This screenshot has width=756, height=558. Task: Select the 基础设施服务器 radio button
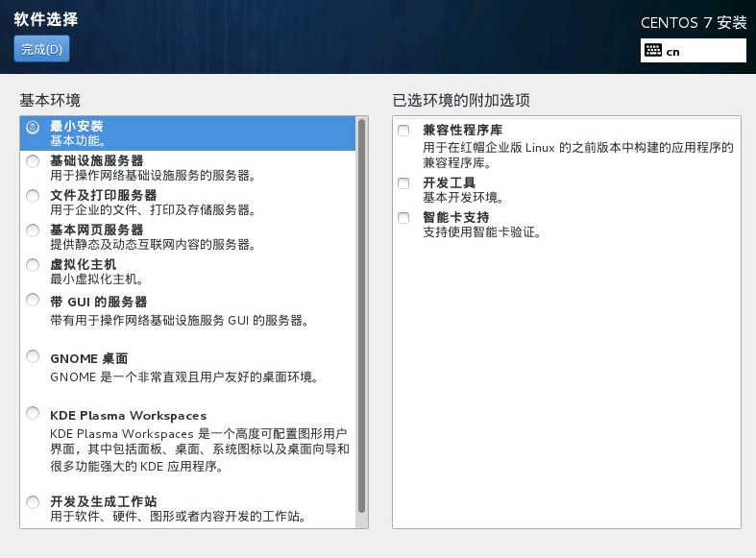pos(33,161)
